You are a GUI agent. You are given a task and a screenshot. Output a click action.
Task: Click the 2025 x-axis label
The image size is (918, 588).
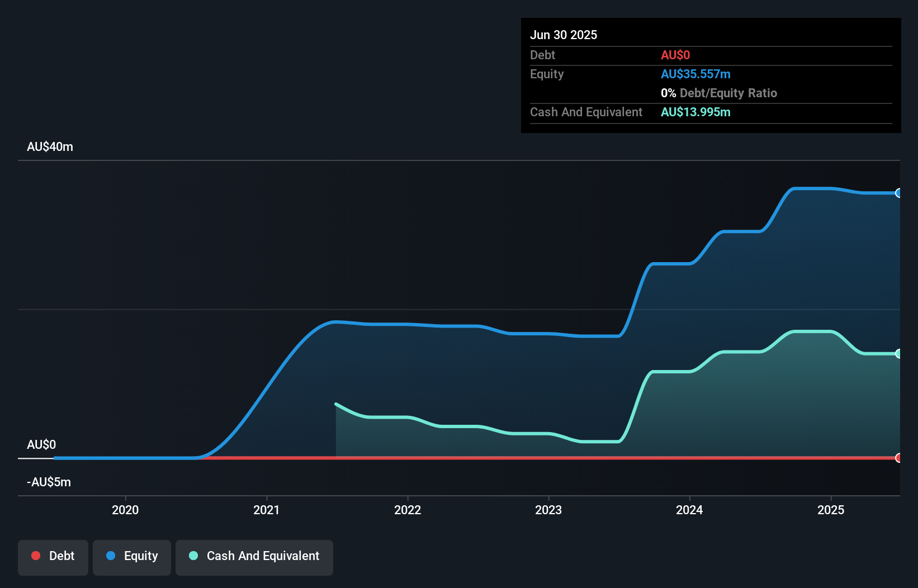831,510
